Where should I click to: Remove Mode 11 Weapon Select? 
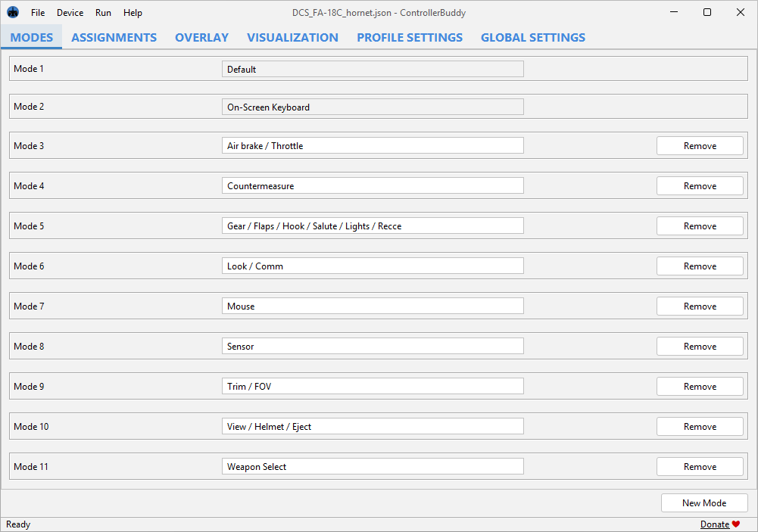coord(700,467)
